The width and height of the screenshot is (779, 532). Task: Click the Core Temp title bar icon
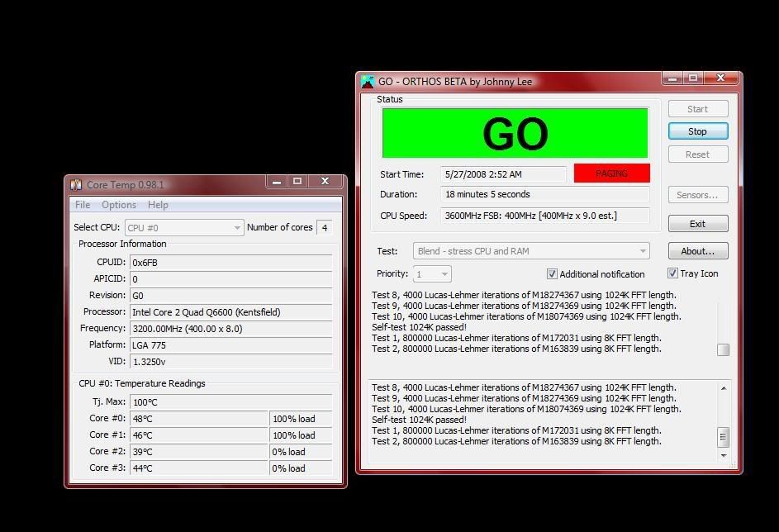tap(76, 185)
